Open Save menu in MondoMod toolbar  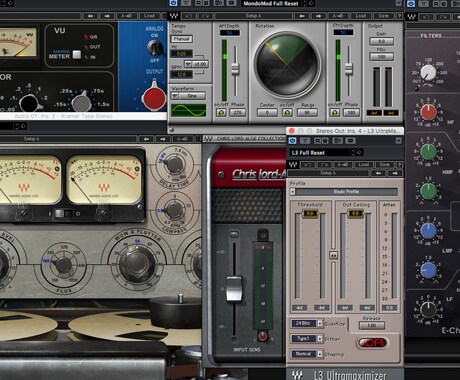(x=383, y=16)
